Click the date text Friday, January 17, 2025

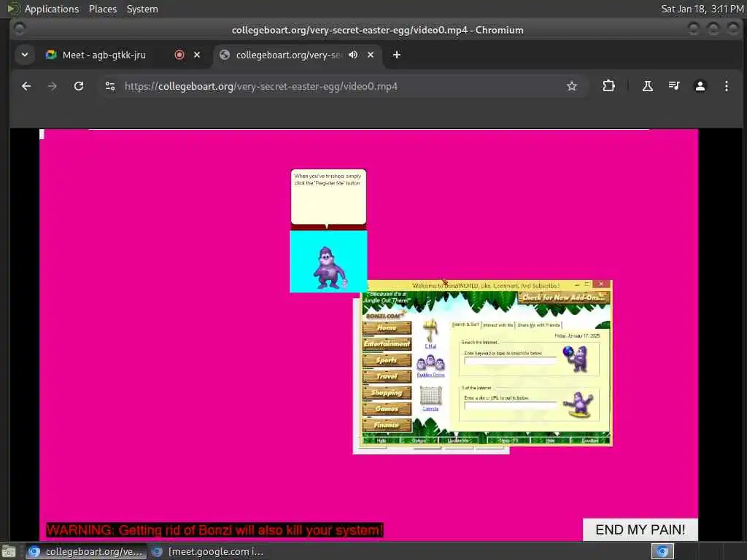577,335
